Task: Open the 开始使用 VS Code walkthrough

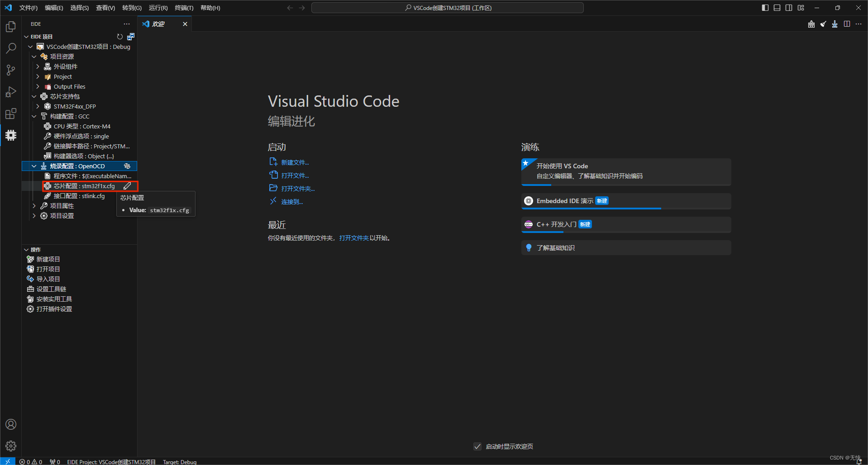Action: pos(626,172)
